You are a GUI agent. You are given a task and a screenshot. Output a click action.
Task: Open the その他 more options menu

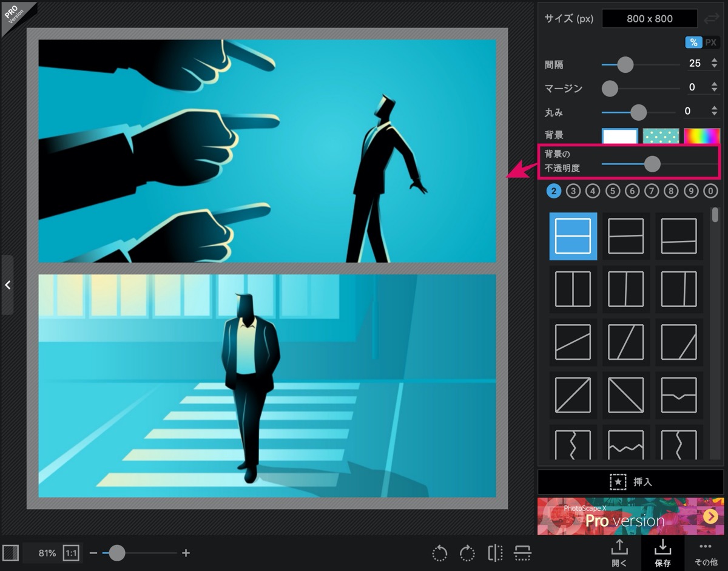704,552
